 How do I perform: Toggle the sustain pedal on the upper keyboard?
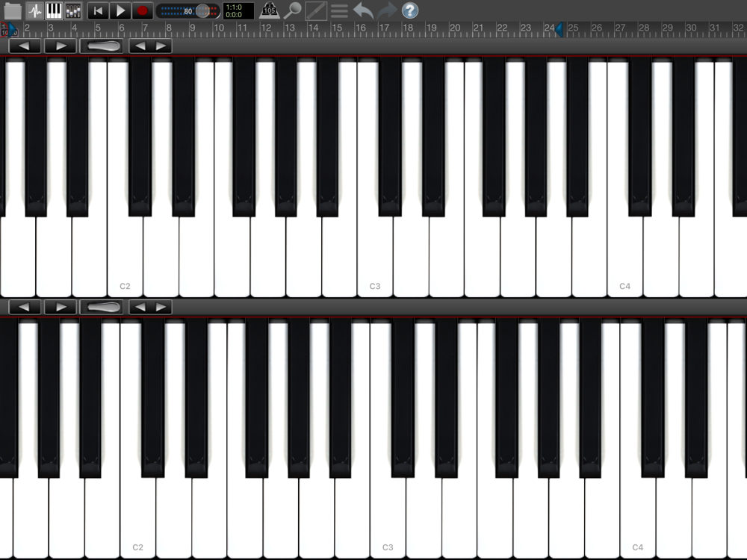pos(102,46)
